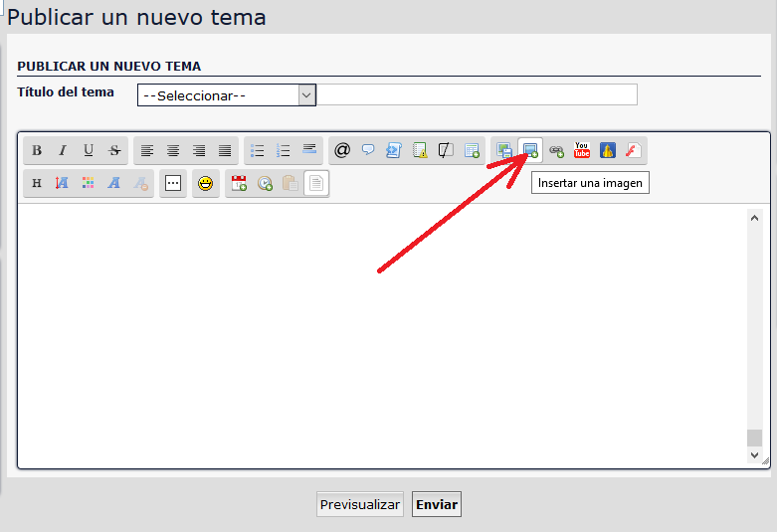Screen dimensions: 777x532
Task: Insert a numbered list
Action: pos(284,150)
